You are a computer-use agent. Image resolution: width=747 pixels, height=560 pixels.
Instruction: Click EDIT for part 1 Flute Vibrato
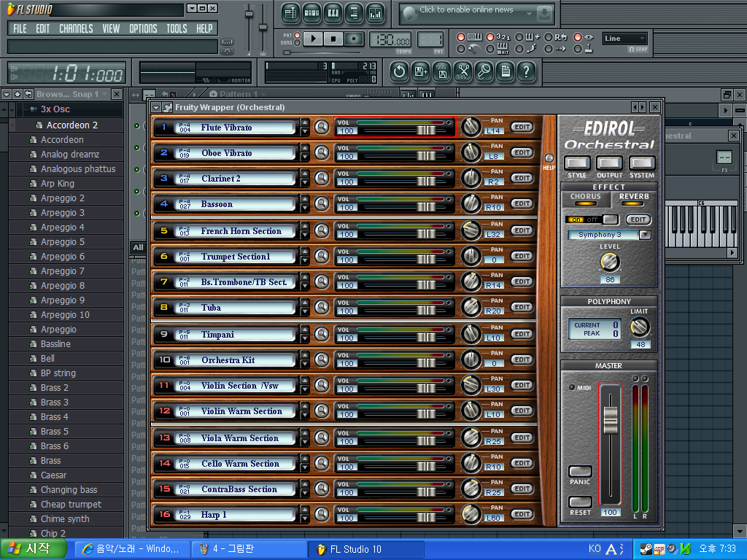pyautogui.click(x=522, y=127)
